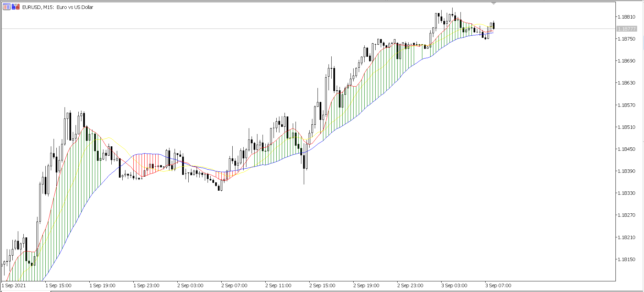Click the 1 Sep 2021 time label

pyautogui.click(x=14, y=285)
